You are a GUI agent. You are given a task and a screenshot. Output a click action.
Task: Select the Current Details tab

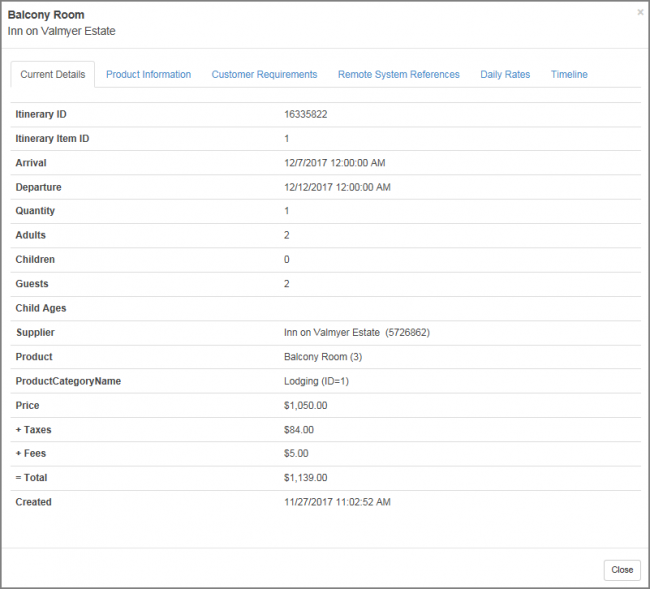(x=52, y=75)
